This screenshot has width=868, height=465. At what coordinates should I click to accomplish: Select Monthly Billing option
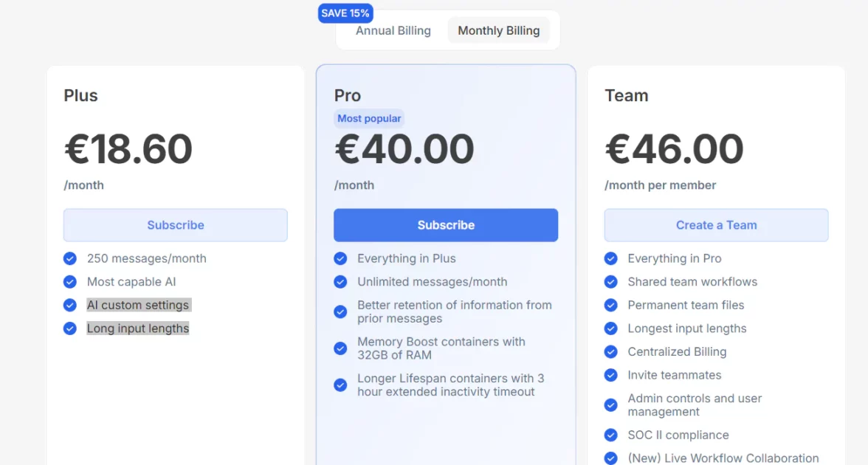pyautogui.click(x=498, y=31)
